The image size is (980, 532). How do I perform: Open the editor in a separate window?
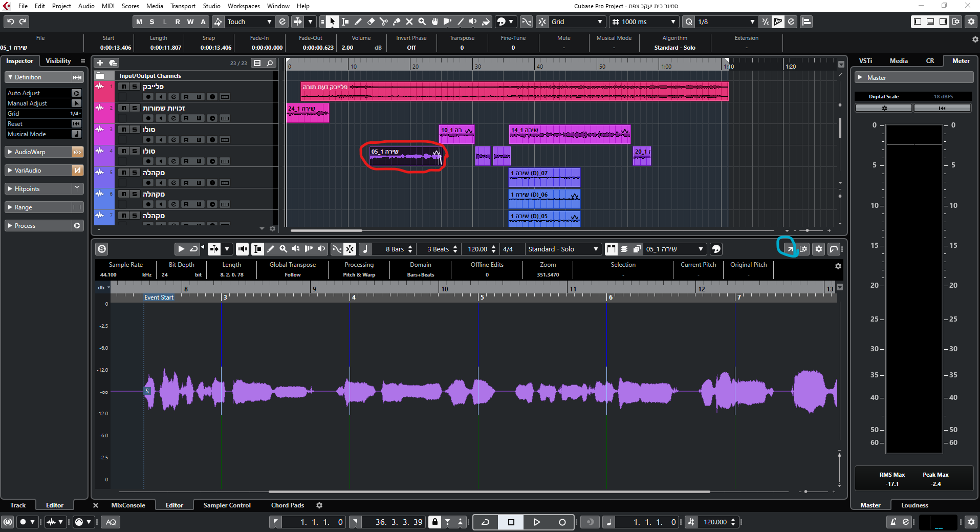[790, 249]
